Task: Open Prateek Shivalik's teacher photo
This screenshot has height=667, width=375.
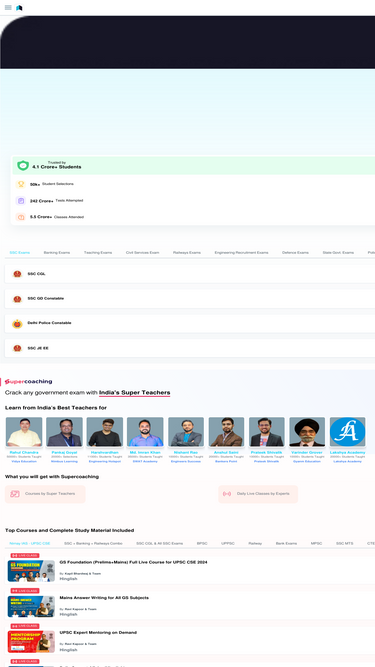Action: click(x=267, y=432)
